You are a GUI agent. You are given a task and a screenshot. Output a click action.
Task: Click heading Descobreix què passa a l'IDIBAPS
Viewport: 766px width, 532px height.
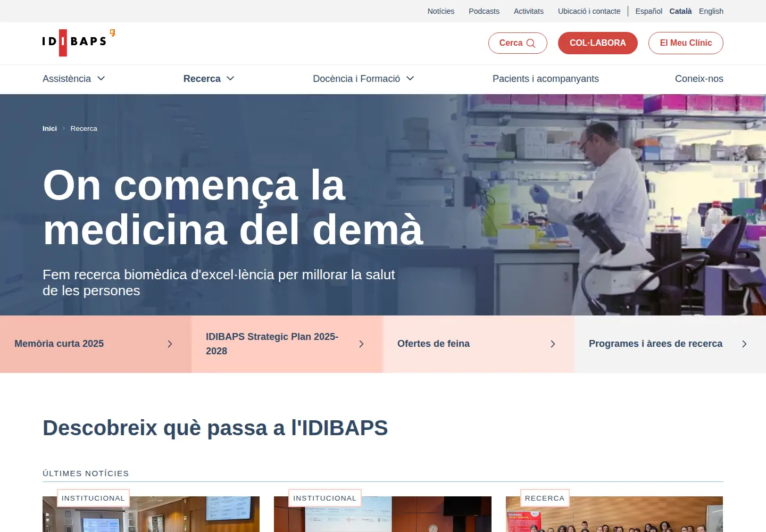pyautogui.click(x=215, y=428)
